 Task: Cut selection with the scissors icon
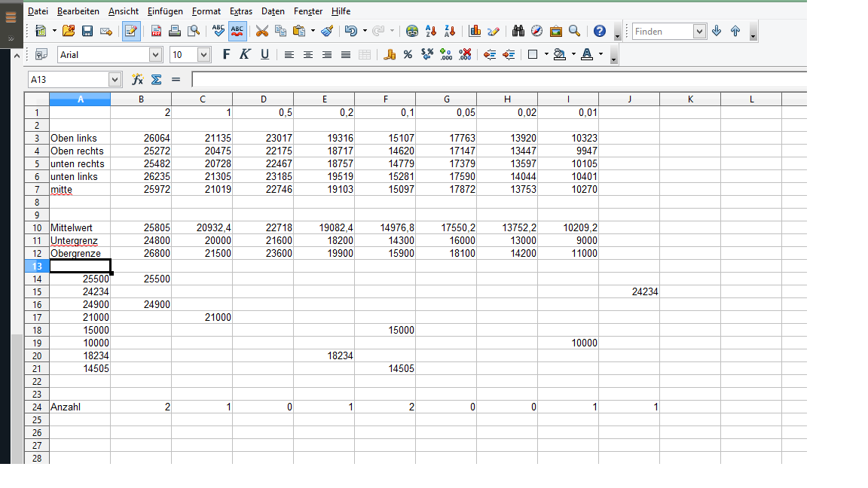(x=262, y=31)
